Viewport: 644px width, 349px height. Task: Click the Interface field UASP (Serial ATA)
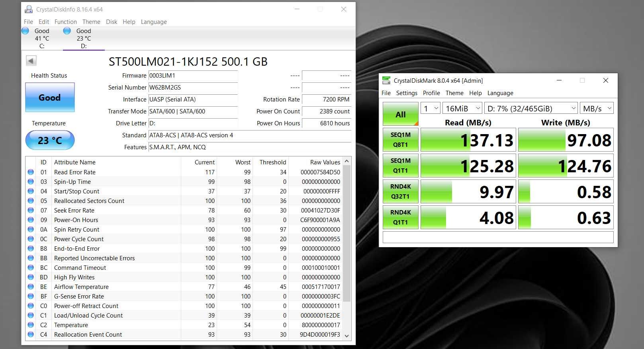tap(193, 99)
